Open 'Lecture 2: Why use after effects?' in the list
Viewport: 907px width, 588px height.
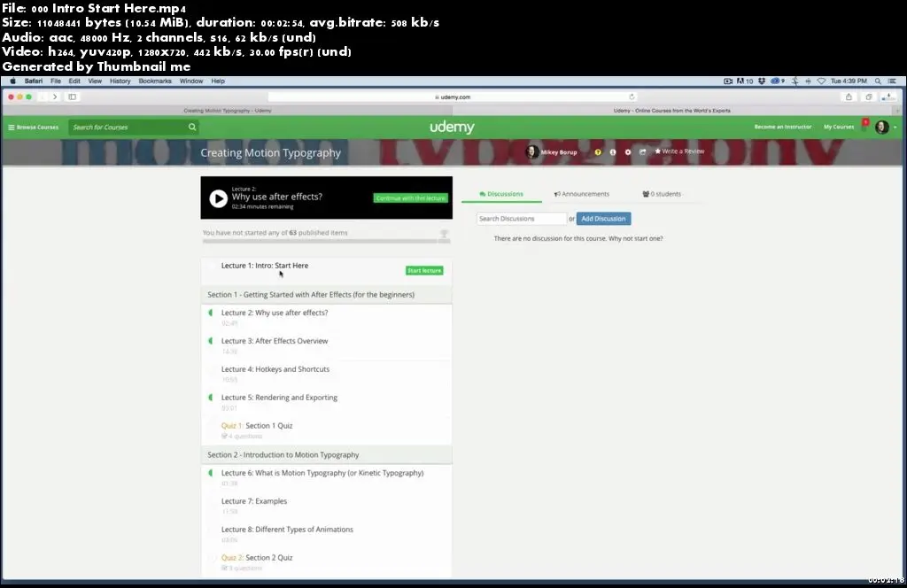click(x=275, y=313)
